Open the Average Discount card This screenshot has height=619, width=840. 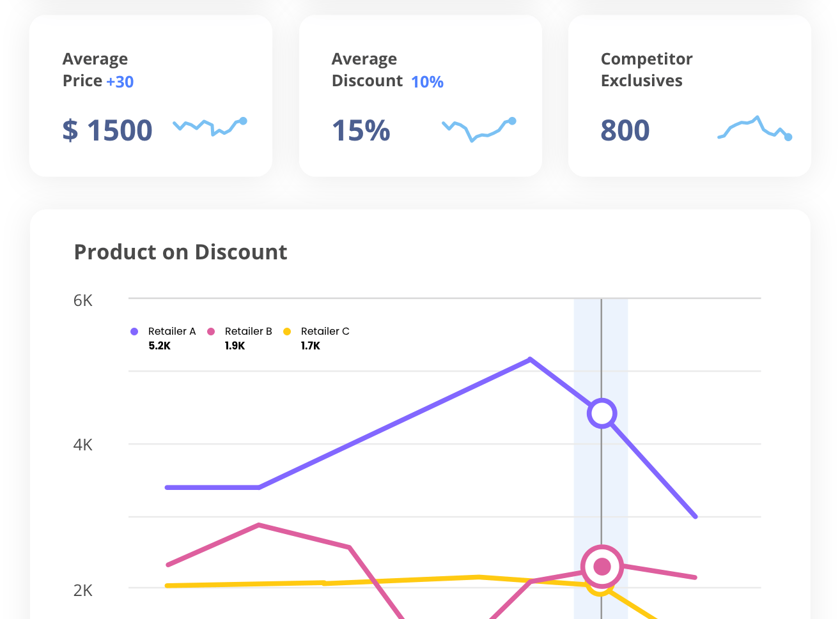click(x=420, y=96)
